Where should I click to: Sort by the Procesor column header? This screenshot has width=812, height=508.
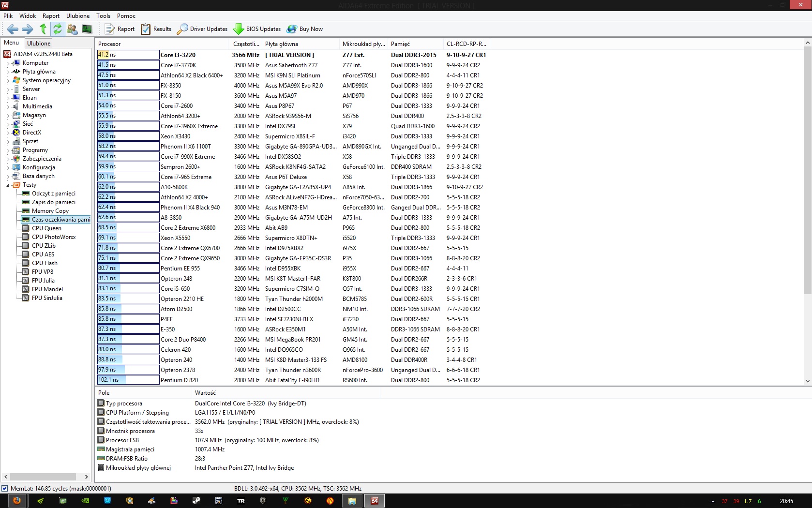point(162,44)
